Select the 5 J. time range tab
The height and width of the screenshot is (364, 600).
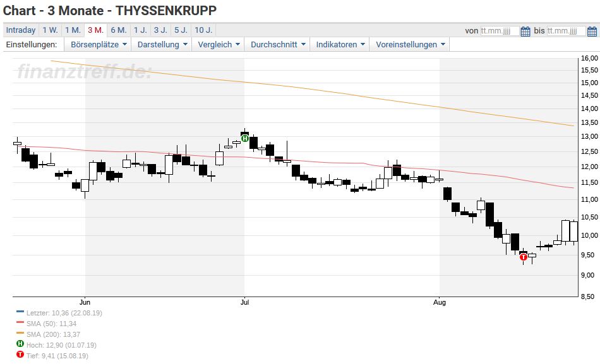pyautogui.click(x=181, y=30)
